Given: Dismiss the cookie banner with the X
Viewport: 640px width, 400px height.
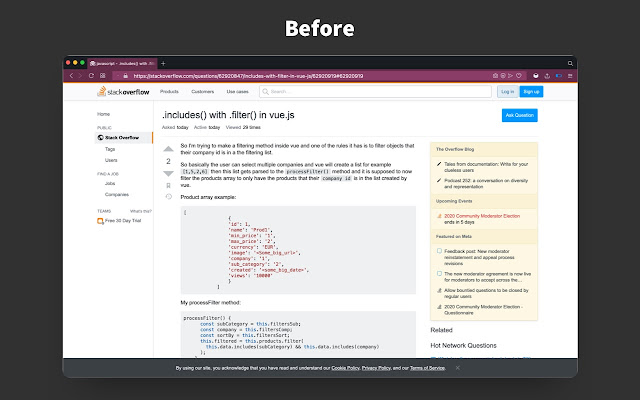Looking at the screenshot, I should coord(458,368).
